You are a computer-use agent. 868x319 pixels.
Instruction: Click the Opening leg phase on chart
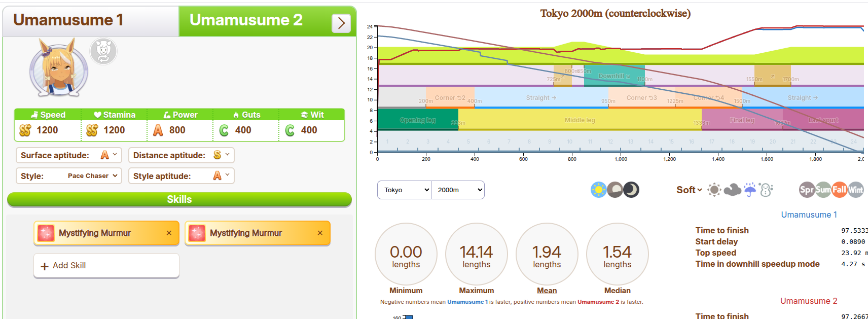click(x=418, y=120)
